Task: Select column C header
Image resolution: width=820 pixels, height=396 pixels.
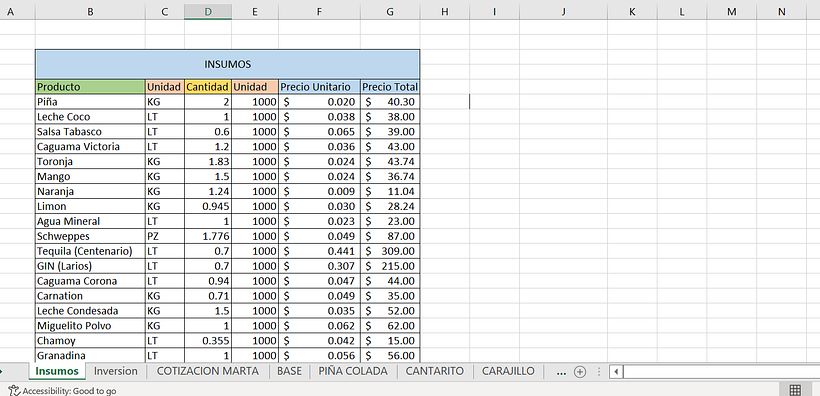Action: point(165,12)
